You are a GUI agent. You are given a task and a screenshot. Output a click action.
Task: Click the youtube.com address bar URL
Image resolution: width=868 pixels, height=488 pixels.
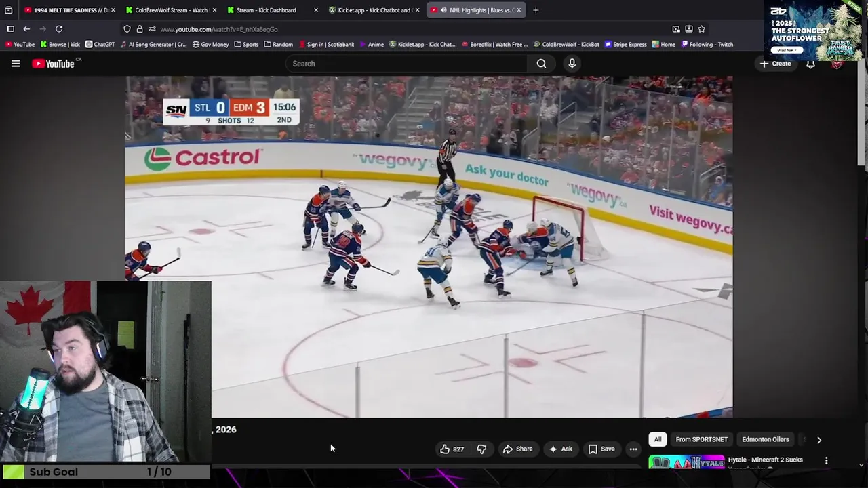click(x=218, y=29)
